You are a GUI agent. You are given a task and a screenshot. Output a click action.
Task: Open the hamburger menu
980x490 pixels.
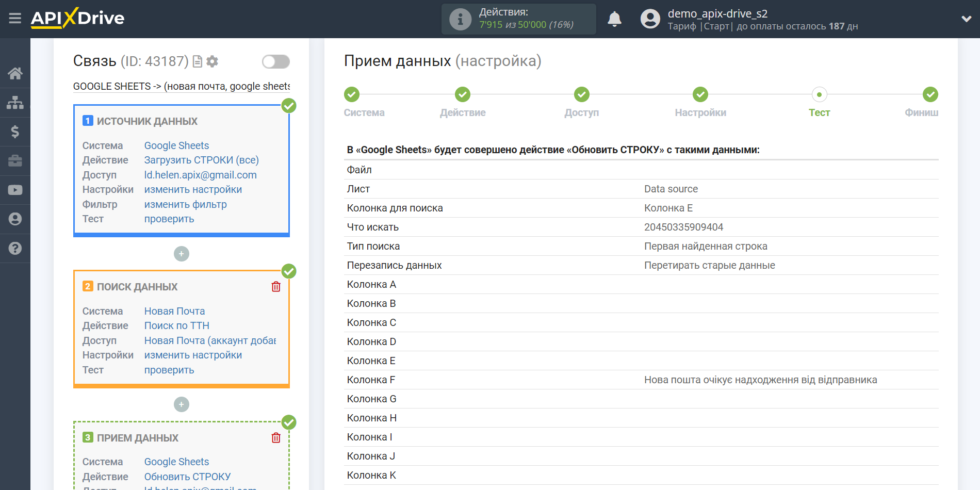pyautogui.click(x=15, y=19)
